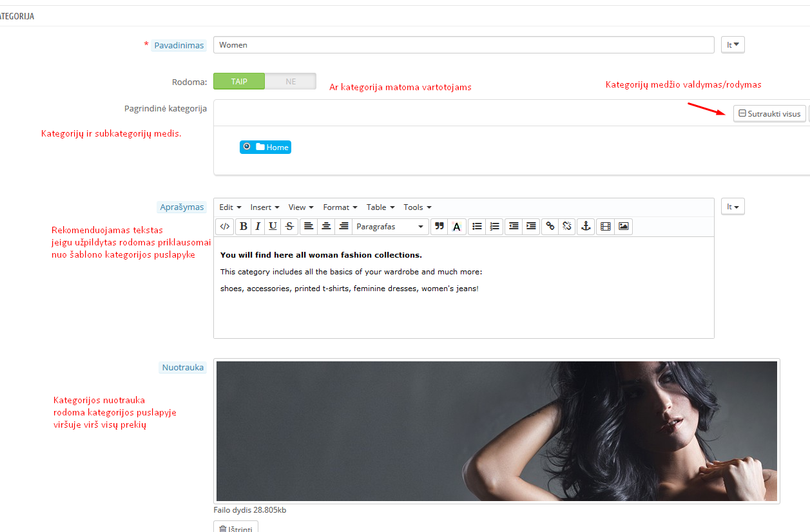
Task: Click the Sutraukti visus button
Action: click(769, 114)
